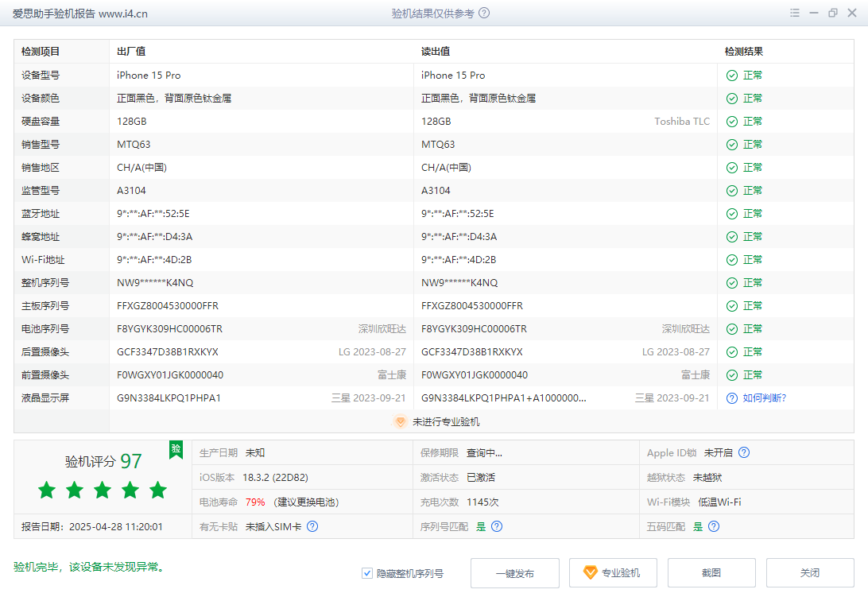868x601 pixels.
Task: Click the 验机评分 97 score
Action: coord(103,461)
